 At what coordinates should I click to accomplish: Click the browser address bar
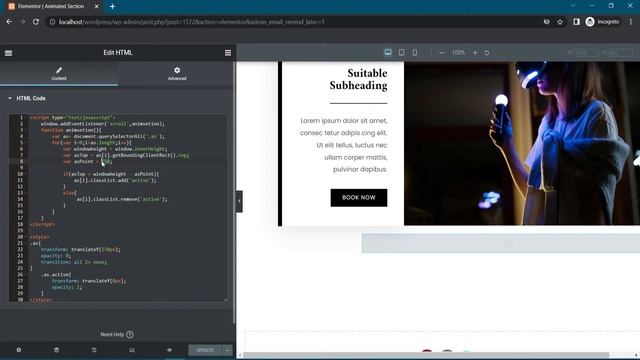click(x=294, y=22)
